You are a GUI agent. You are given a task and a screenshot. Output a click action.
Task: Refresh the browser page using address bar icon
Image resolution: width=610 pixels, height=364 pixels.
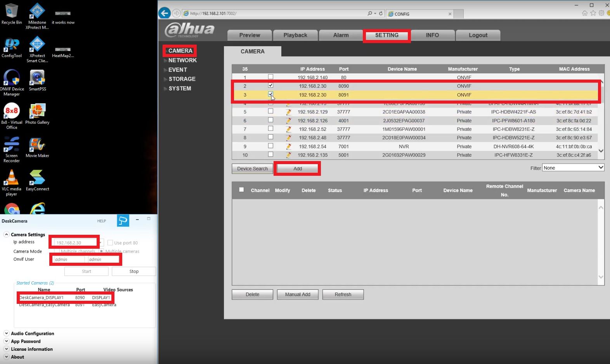(x=381, y=13)
